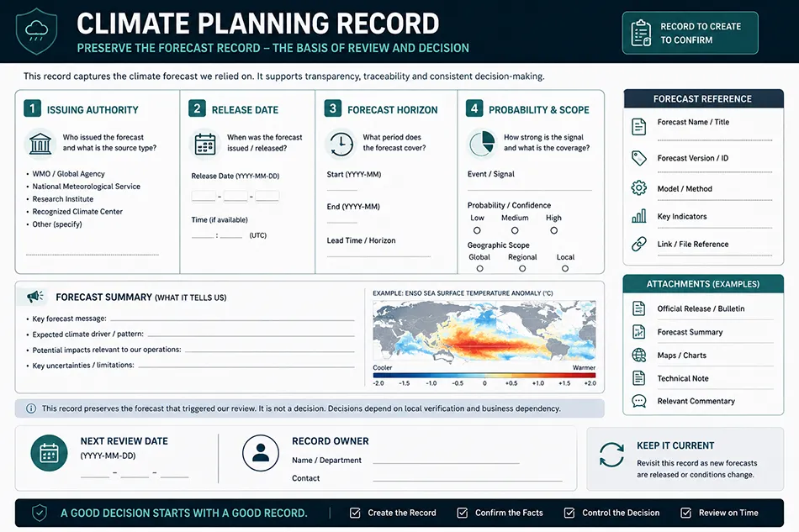This screenshot has width=799, height=532.
Task: Click the Probability & Scope pie chart icon
Action: click(x=482, y=144)
